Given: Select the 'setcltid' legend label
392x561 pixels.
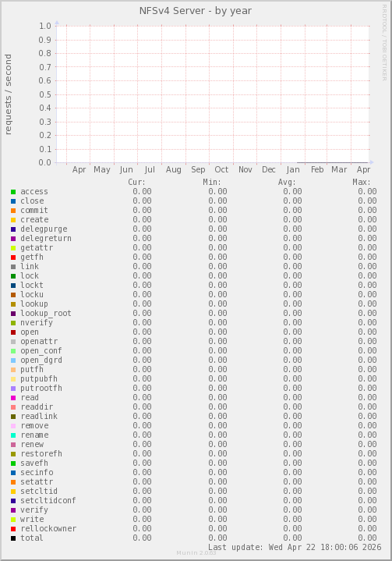Looking at the screenshot, I should click(x=39, y=491).
